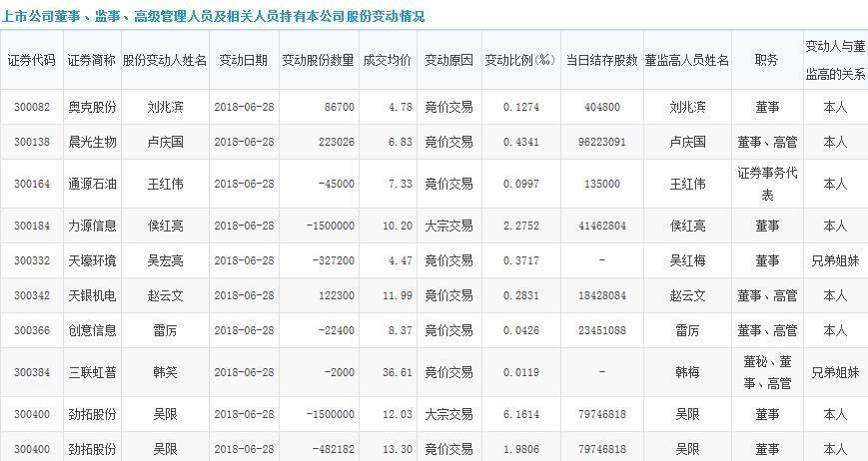
Task: Select change ratio 1.9806
Action: point(521,449)
